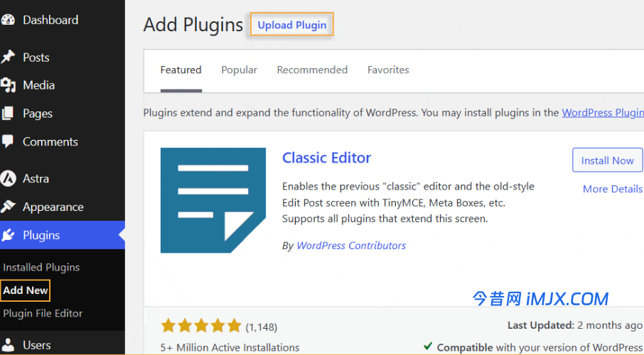The width and height of the screenshot is (644, 355).
Task: Click the Dashboard gauge icon
Action: point(7,20)
